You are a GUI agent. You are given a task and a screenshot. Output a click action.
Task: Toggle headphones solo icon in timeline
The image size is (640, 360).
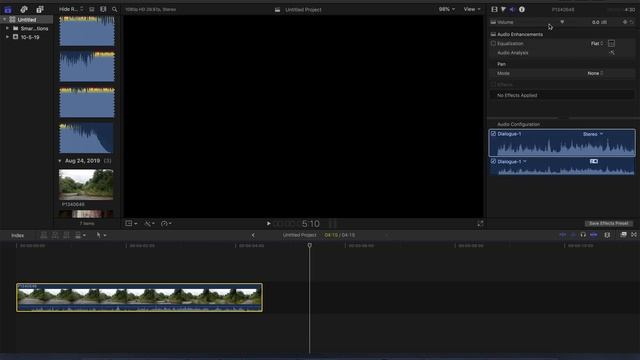583,235
